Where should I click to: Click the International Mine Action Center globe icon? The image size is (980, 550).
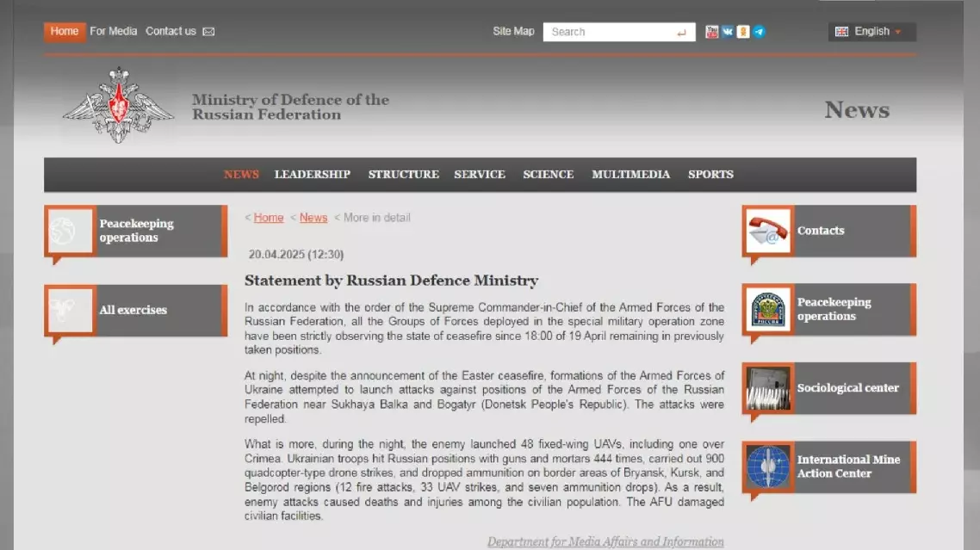[768, 467]
